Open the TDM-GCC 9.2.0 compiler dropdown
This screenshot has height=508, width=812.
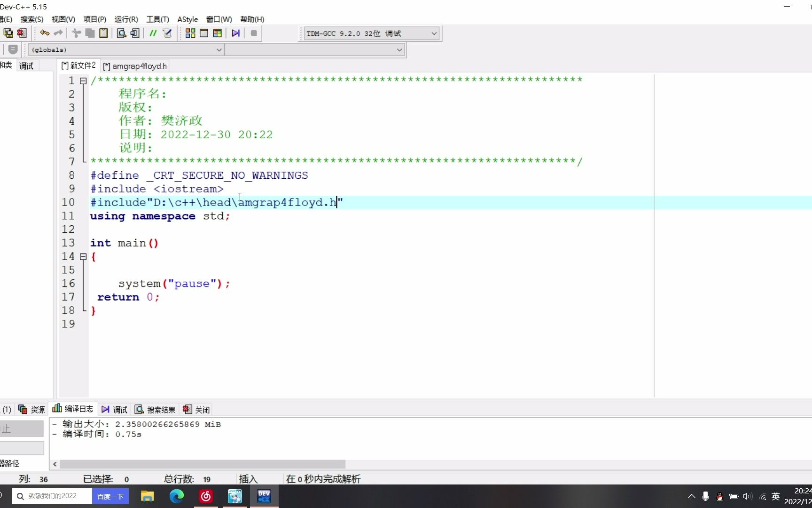tap(372, 33)
